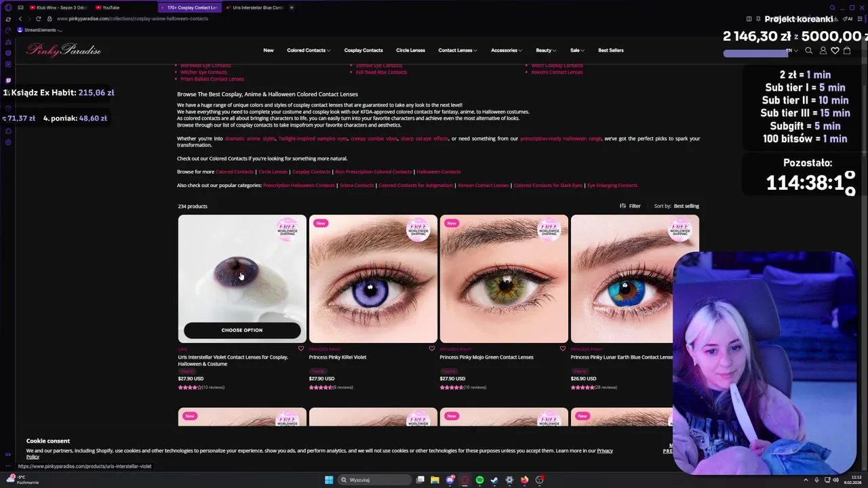Open the browser AI assistant button
Viewport: 868px width, 488px height.
pos(848,19)
